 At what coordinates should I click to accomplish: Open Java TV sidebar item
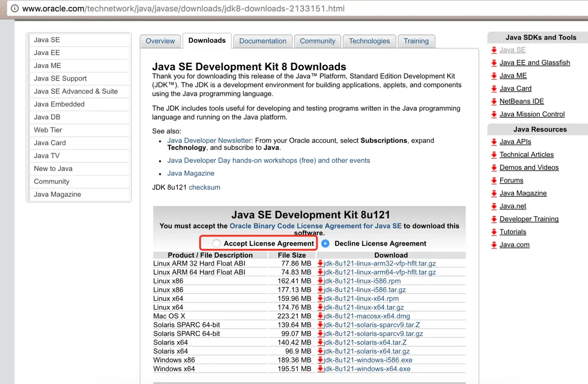click(79, 156)
